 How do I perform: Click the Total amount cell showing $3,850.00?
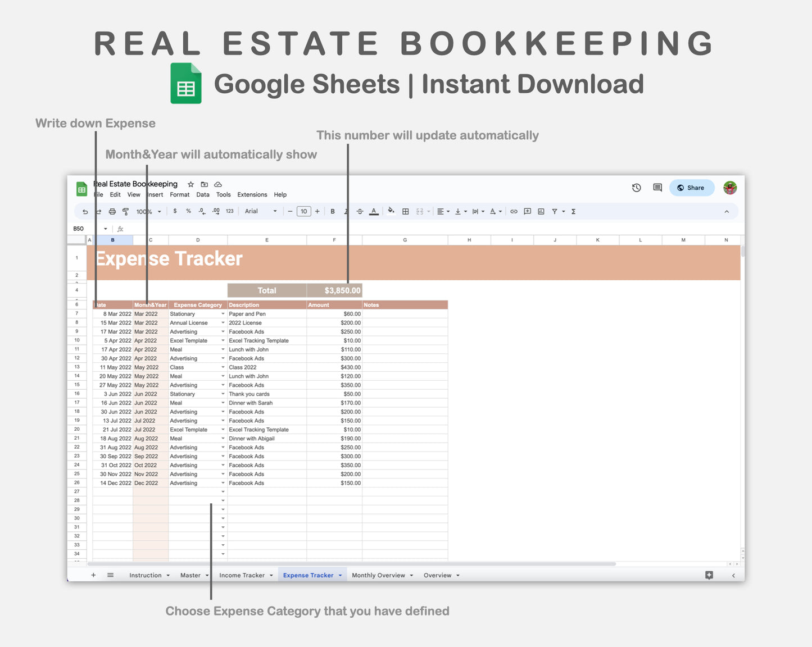tap(342, 290)
